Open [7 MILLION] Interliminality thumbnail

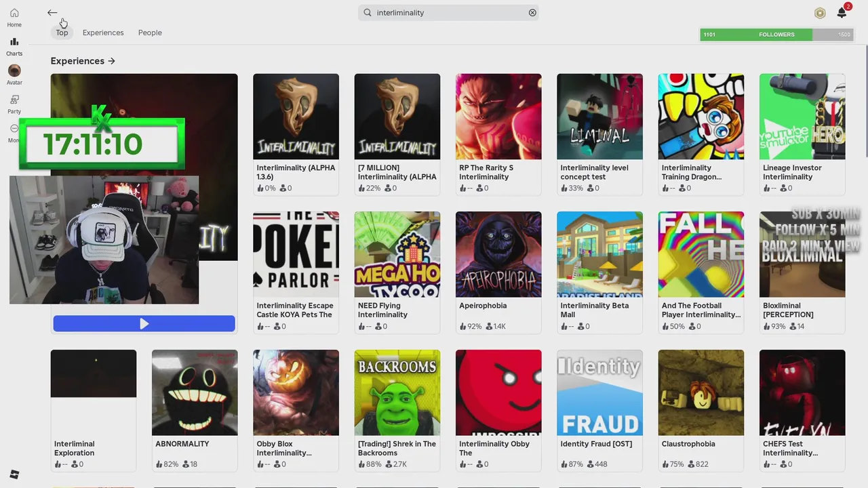[397, 117]
